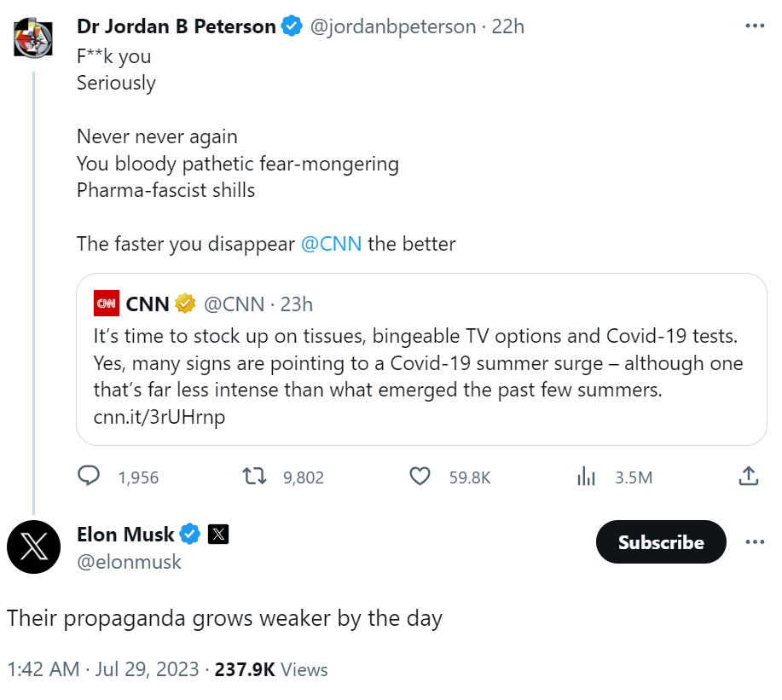The image size is (782, 700).
Task: Click the X affiliation badge beside Elon Musk
Action: (218, 535)
